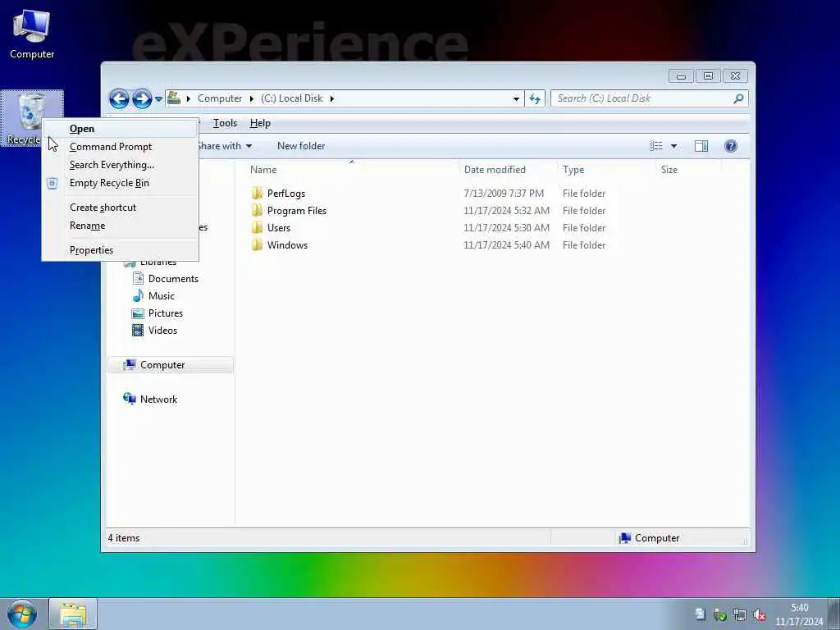Go forward with the blue Forward arrow
The image size is (840, 630).
[142, 98]
